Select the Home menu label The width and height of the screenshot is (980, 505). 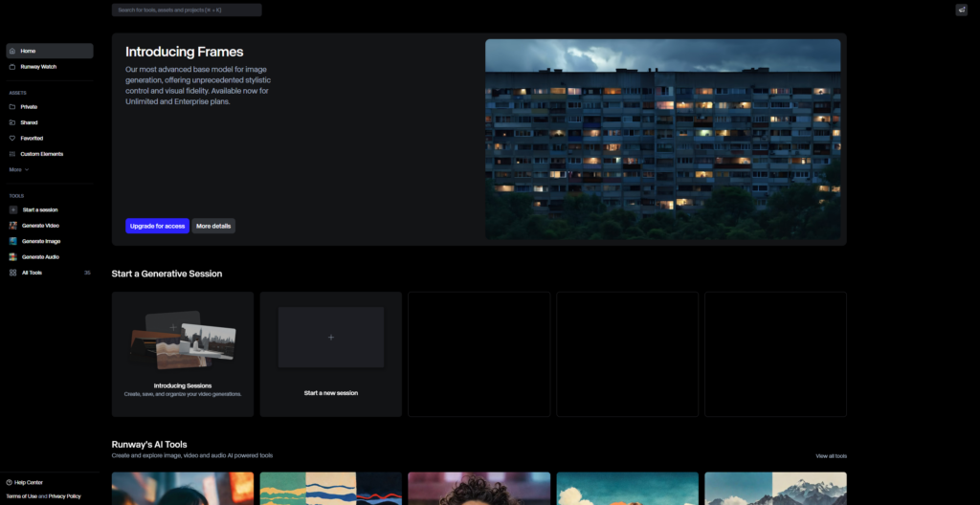point(28,52)
